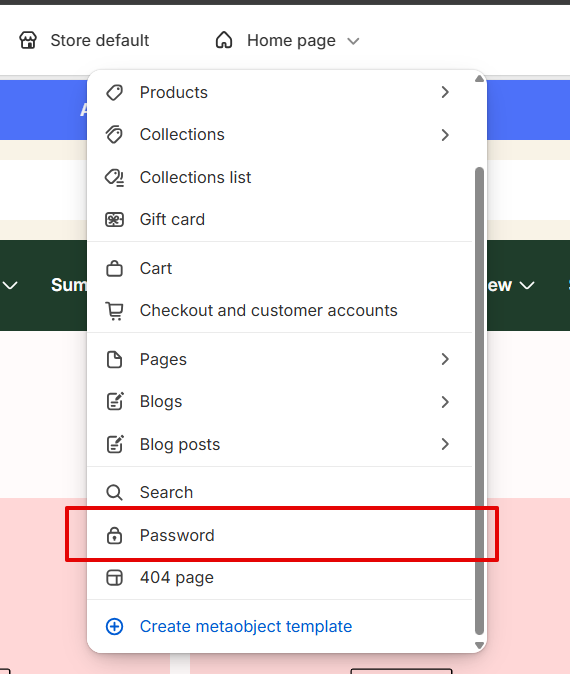The height and width of the screenshot is (674, 570).
Task: Click the Store default label
Action: coord(100,40)
